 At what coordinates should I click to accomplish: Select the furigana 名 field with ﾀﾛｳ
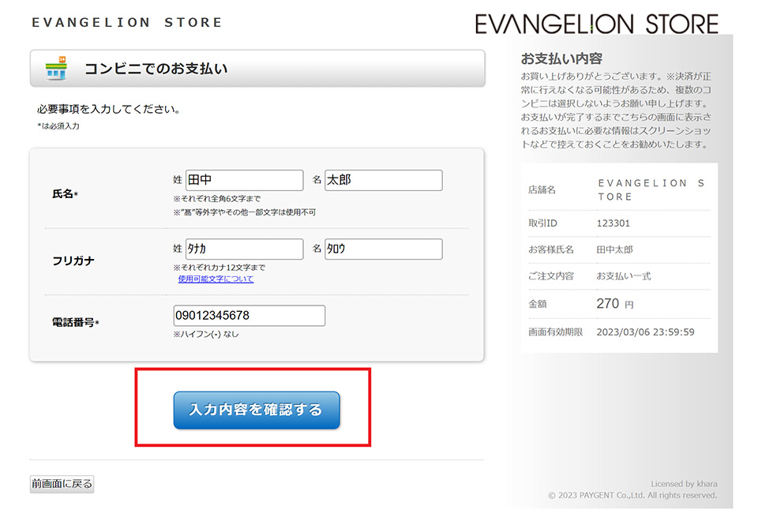pyautogui.click(x=384, y=249)
